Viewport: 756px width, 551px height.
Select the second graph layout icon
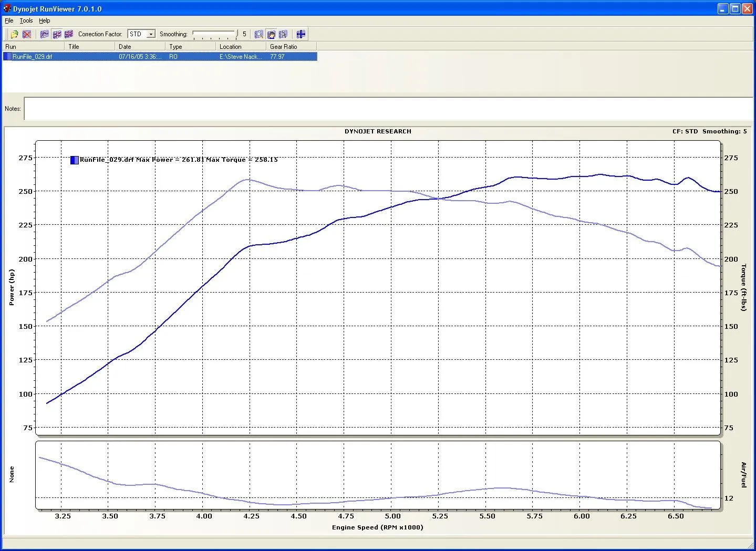point(57,34)
